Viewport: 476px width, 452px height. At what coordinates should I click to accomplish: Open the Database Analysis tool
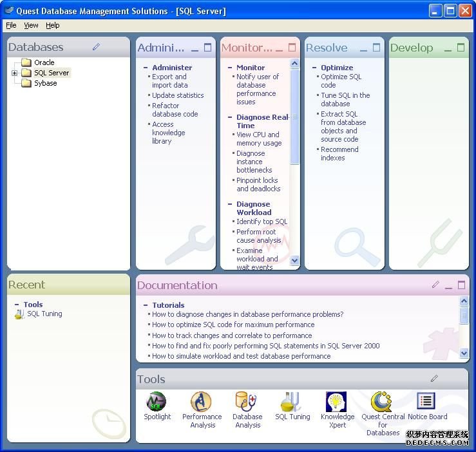(x=247, y=402)
